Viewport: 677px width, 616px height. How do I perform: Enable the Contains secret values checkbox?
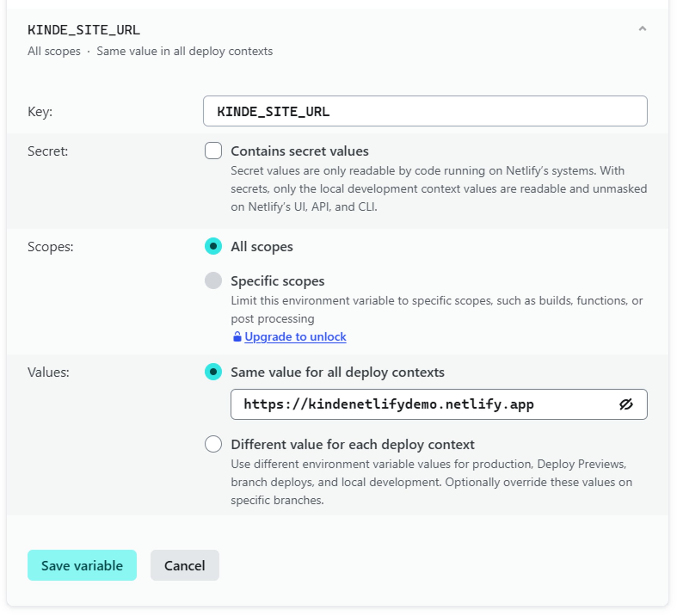213,151
